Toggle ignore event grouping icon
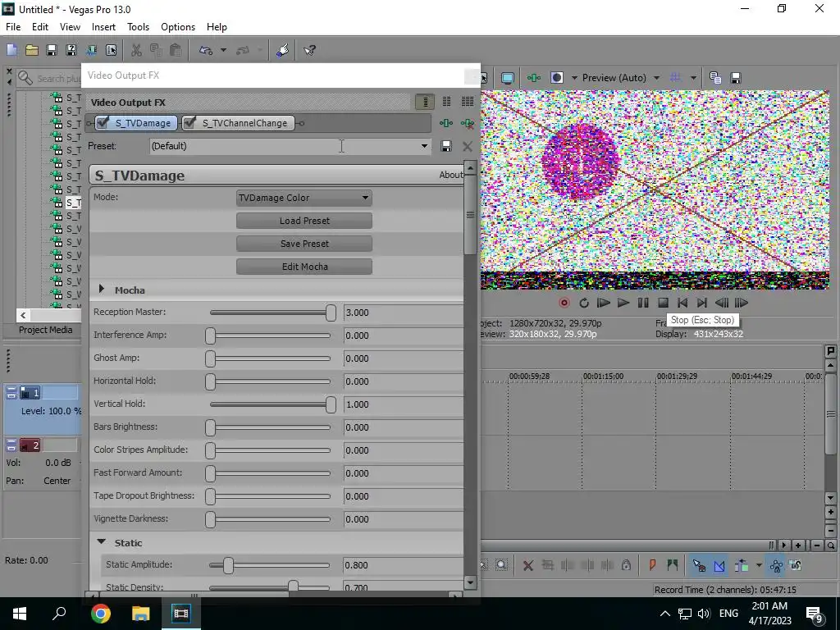 (796, 565)
